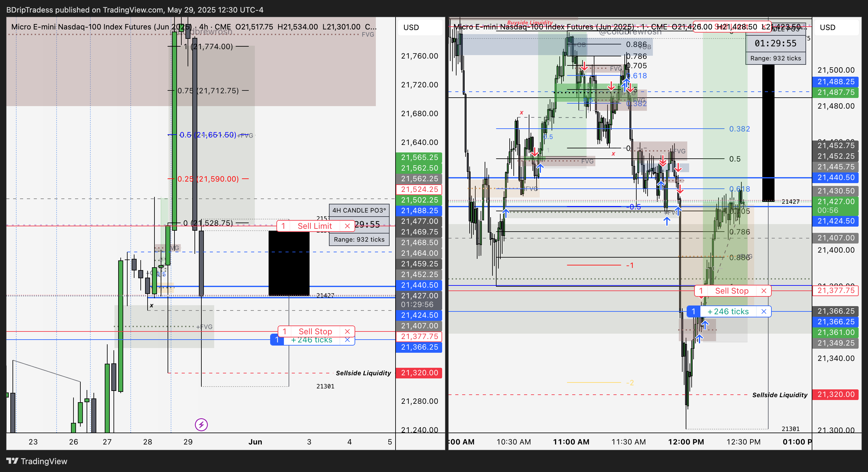Select the Sell Limit order label on 4h chart
This screenshot has height=472, width=868.
pos(315,226)
